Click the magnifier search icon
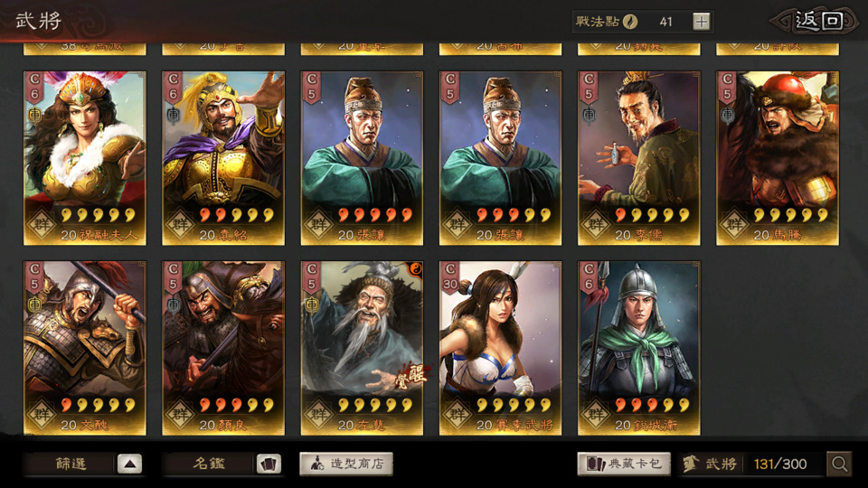868x488 pixels. click(839, 464)
